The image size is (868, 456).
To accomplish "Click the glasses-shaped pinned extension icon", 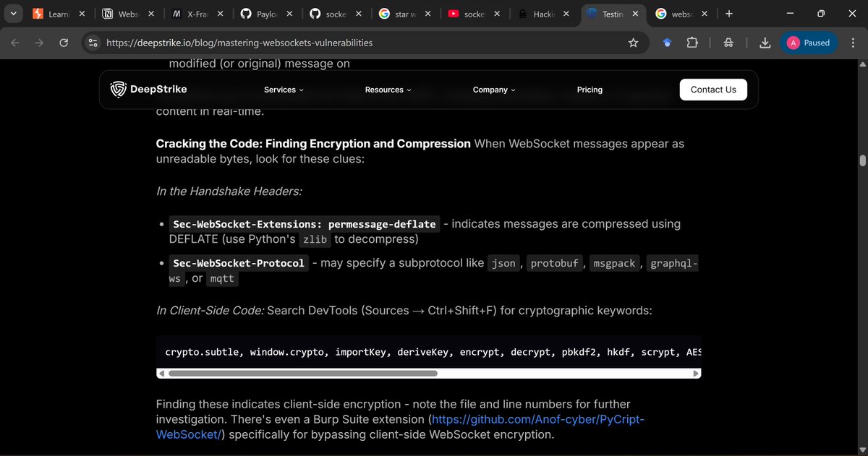I will (x=728, y=43).
